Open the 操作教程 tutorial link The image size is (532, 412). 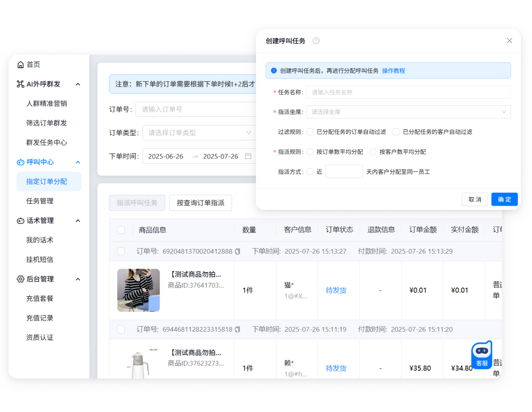pyautogui.click(x=393, y=70)
